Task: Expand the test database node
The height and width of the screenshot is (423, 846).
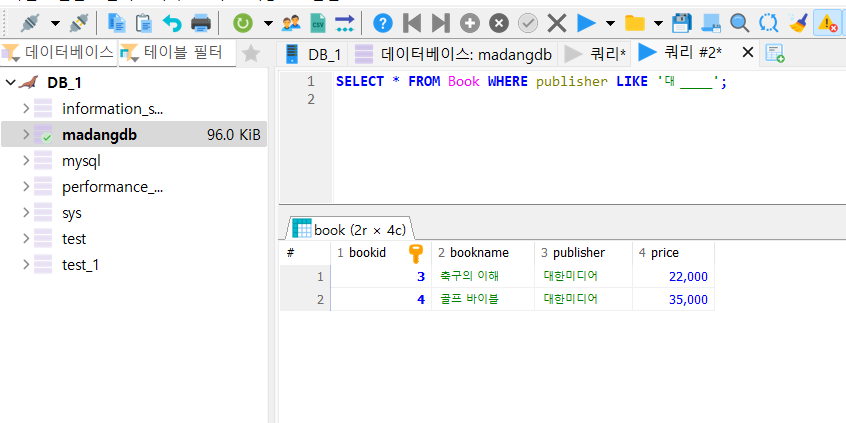Action: 25,238
